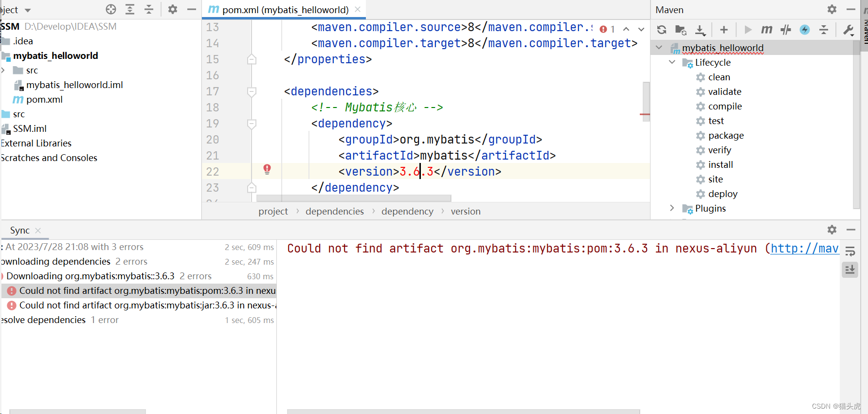Click the editor error count indicator
This screenshot has height=414, width=868.
point(607,29)
